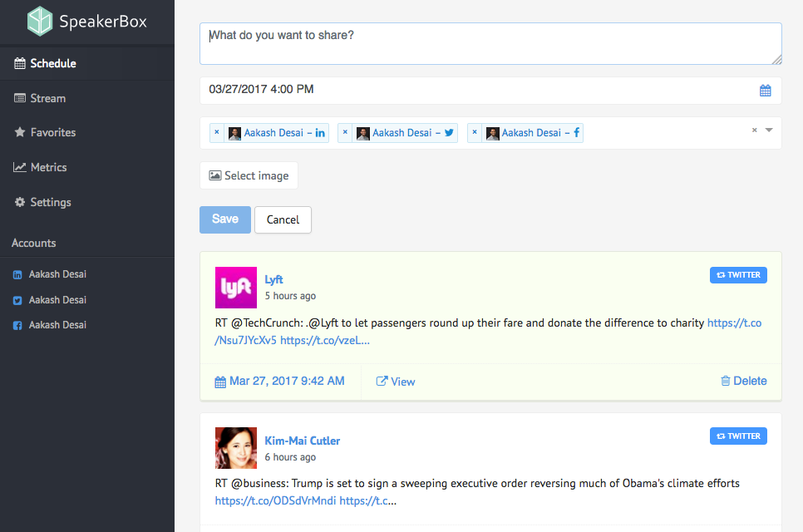
Task: Select the LinkedIn Aakash Desai account in sidebar
Action: [50, 274]
